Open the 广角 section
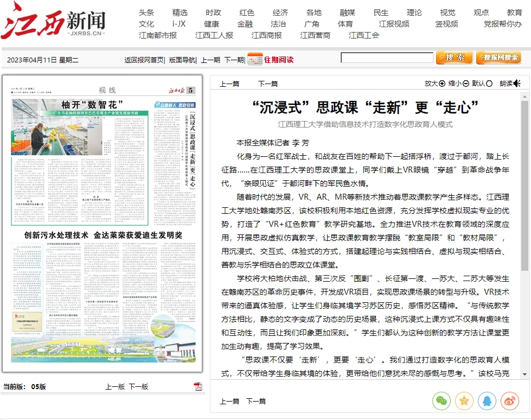This screenshot has height=420, width=531. tap(311, 24)
